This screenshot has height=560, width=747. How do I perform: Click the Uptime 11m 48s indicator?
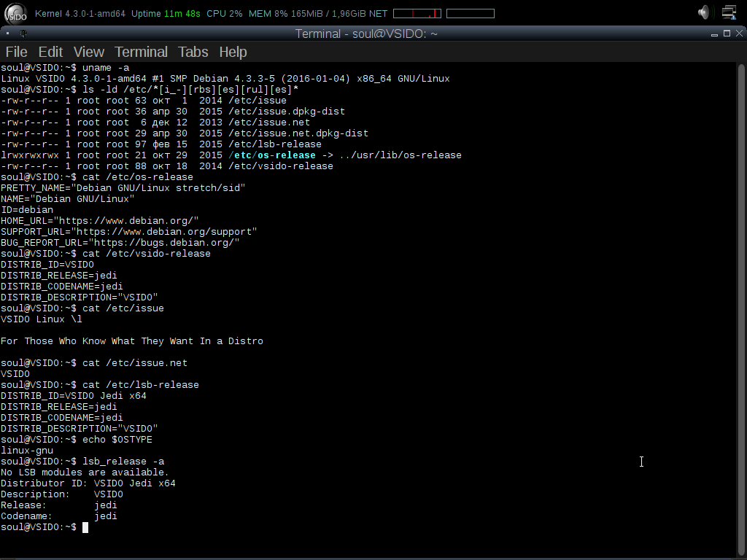166,14
